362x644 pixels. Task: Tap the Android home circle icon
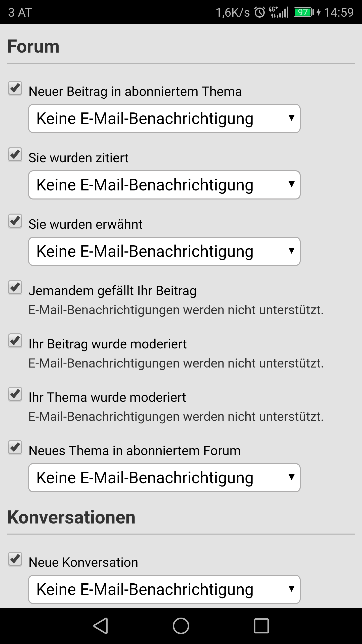(181, 626)
